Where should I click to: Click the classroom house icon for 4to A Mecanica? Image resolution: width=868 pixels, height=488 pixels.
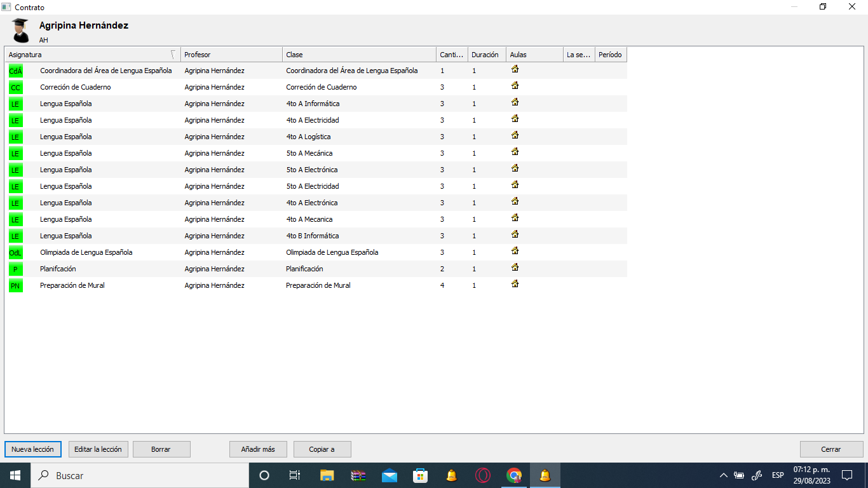click(x=515, y=217)
